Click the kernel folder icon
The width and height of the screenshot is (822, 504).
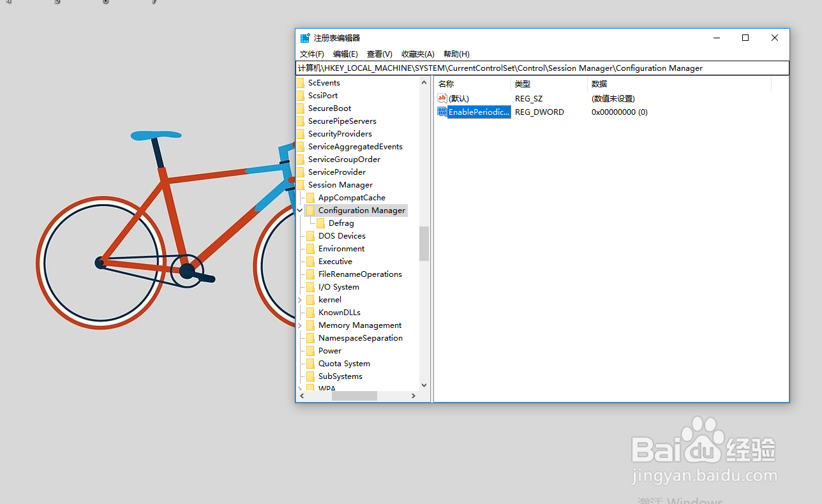311,300
